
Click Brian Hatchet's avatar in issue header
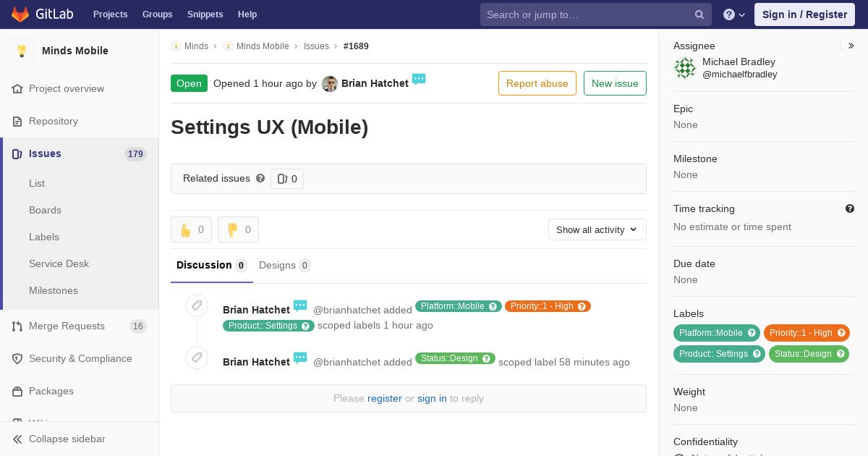tap(330, 84)
